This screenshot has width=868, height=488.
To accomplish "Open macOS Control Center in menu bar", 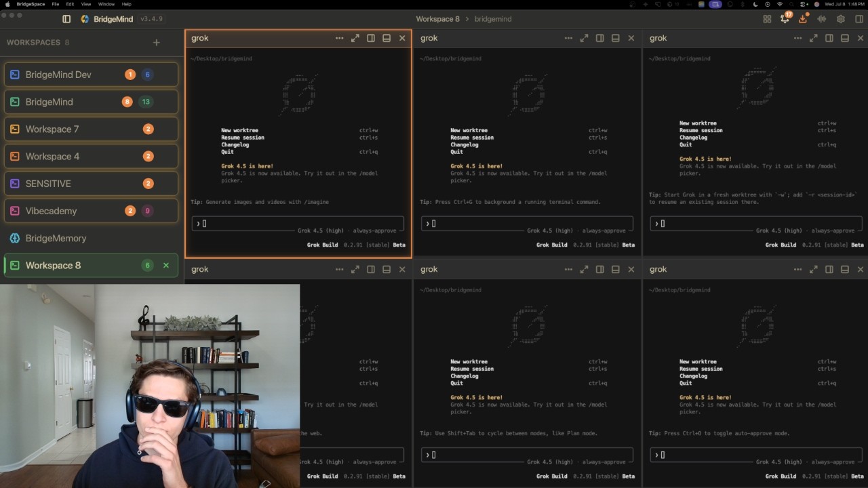I will 804,4.
